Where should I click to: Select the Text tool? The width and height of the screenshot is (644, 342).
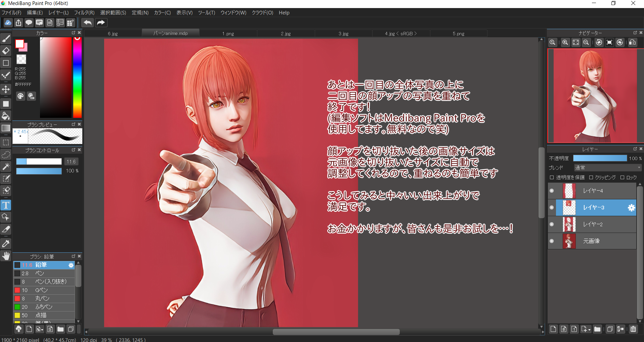6,205
